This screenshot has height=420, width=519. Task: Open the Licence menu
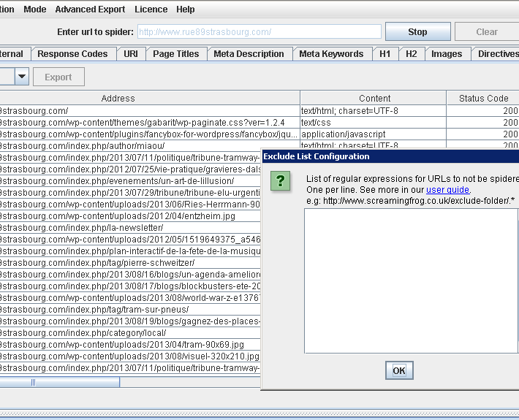[151, 9]
